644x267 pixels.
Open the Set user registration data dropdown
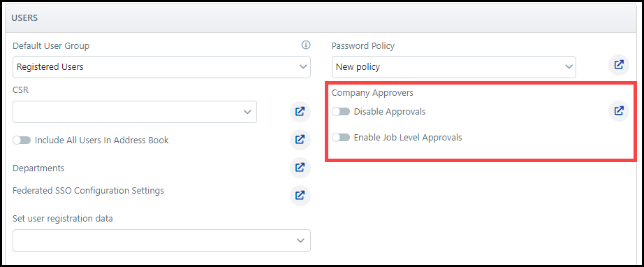pos(162,240)
